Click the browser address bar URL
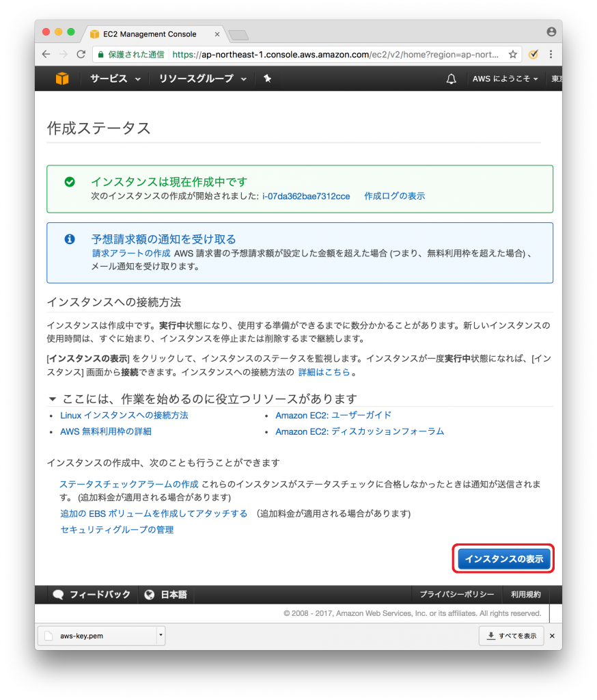 335,55
